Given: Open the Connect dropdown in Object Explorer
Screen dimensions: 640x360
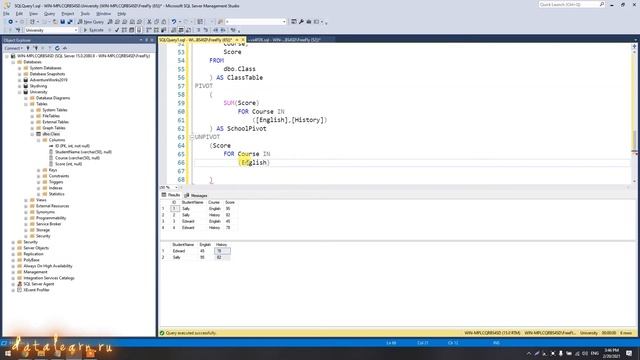Looking at the screenshot, I should tap(13, 48).
